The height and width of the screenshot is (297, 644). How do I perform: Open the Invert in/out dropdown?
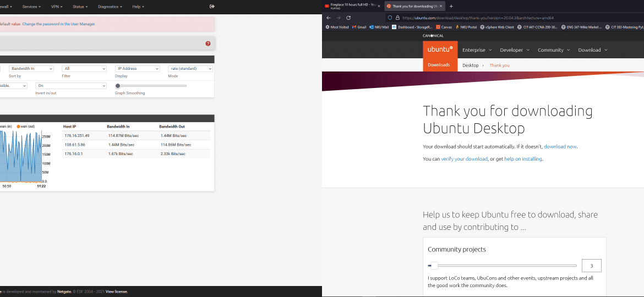pyautogui.click(x=71, y=86)
